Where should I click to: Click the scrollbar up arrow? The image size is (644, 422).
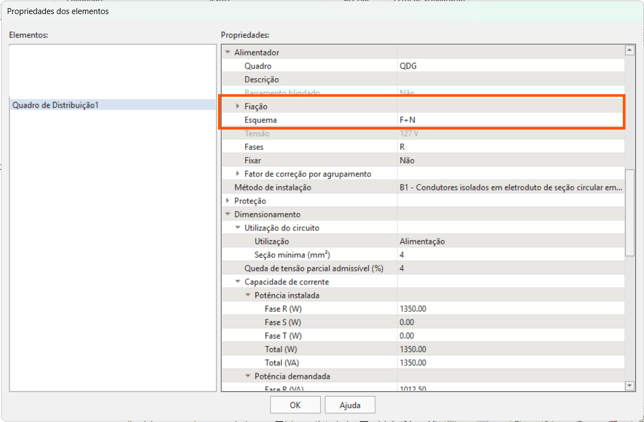pos(629,50)
